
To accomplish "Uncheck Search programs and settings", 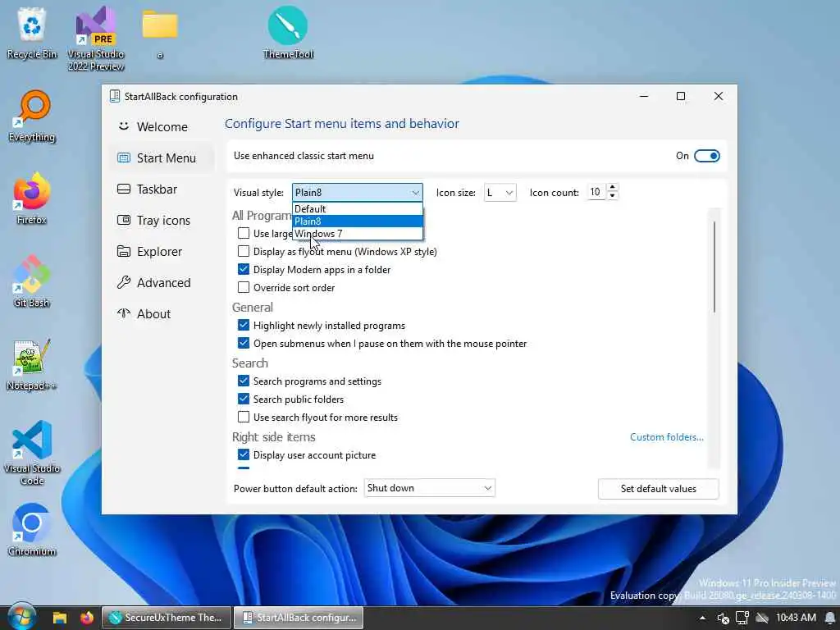I will [x=243, y=381].
